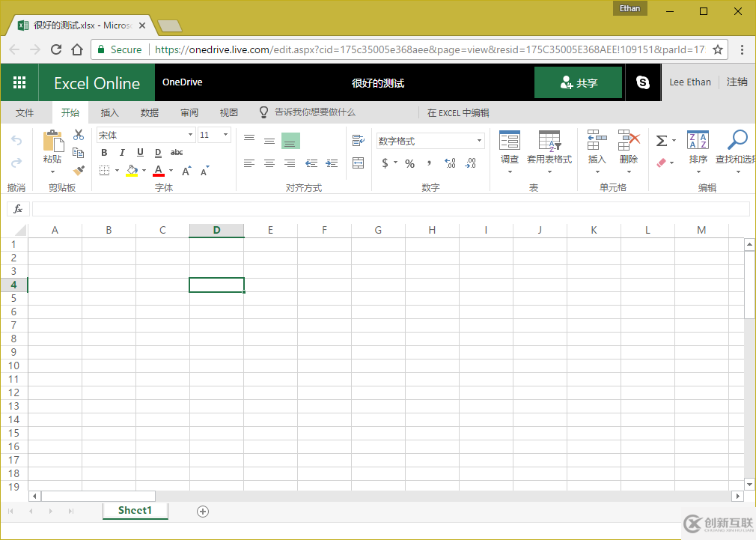The width and height of the screenshot is (756, 540).
Task: Click the Skype icon in header
Action: click(x=643, y=82)
